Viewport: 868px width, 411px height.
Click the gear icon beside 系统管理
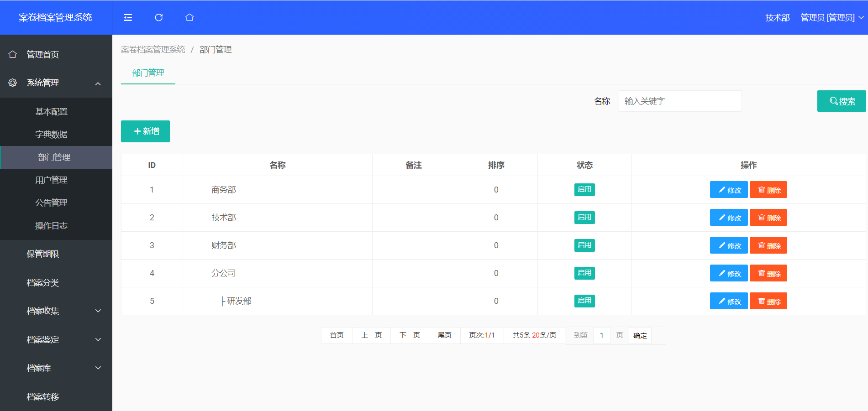tap(13, 83)
